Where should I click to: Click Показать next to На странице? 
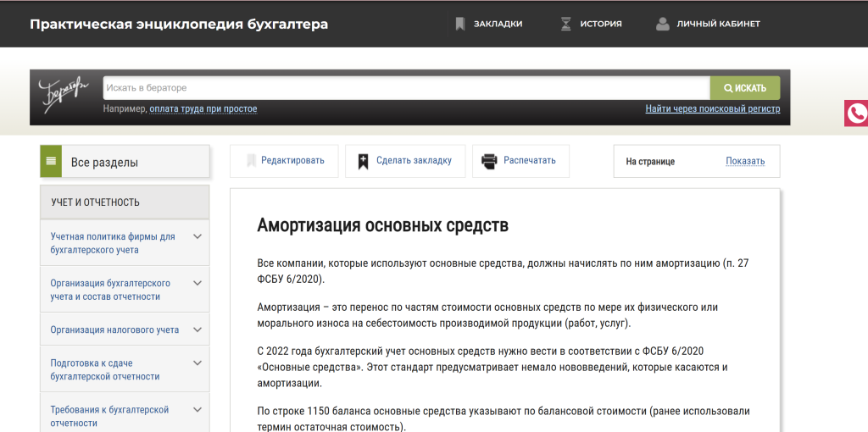pyautogui.click(x=745, y=162)
